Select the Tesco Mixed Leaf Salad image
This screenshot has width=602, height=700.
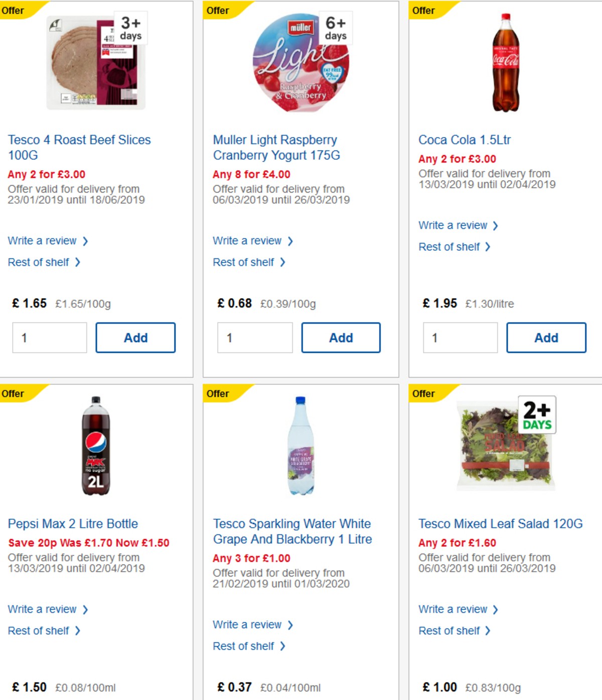[x=504, y=447]
